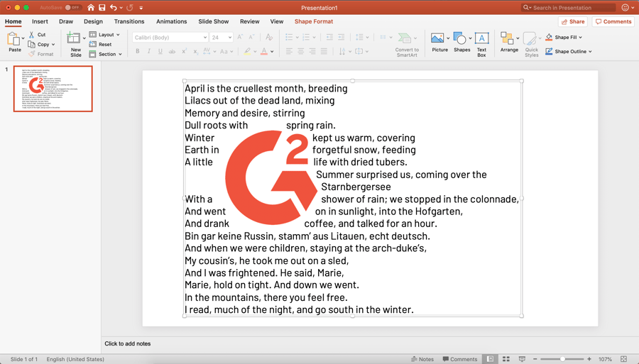This screenshot has width=639, height=364.
Task: Click the Reset slide icon
Action: click(92, 44)
